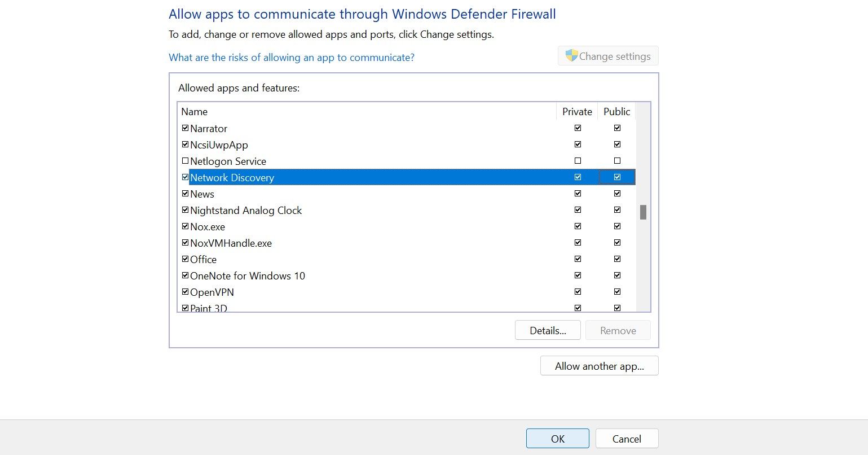The height and width of the screenshot is (455, 868).
Task: Click the Remove button
Action: pyautogui.click(x=618, y=330)
